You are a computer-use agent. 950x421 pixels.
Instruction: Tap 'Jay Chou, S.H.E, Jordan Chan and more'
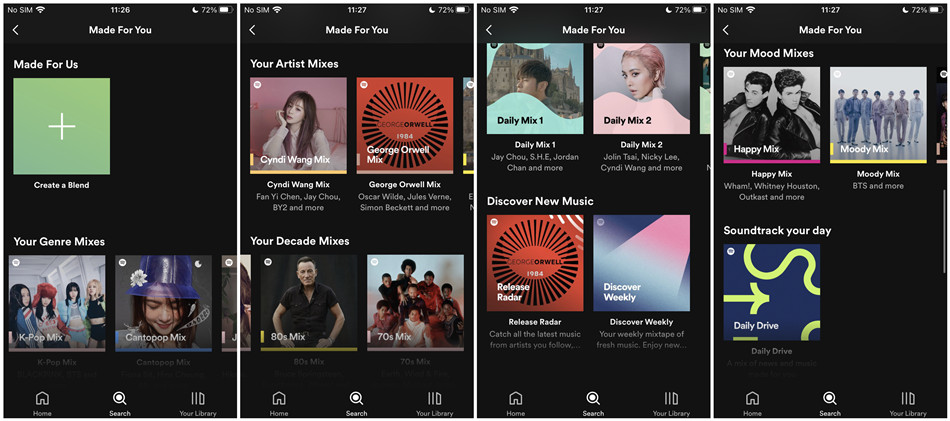tap(535, 162)
